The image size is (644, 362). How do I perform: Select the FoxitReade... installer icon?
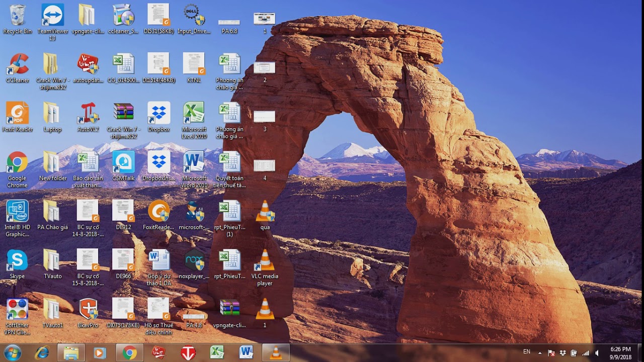click(x=158, y=215)
